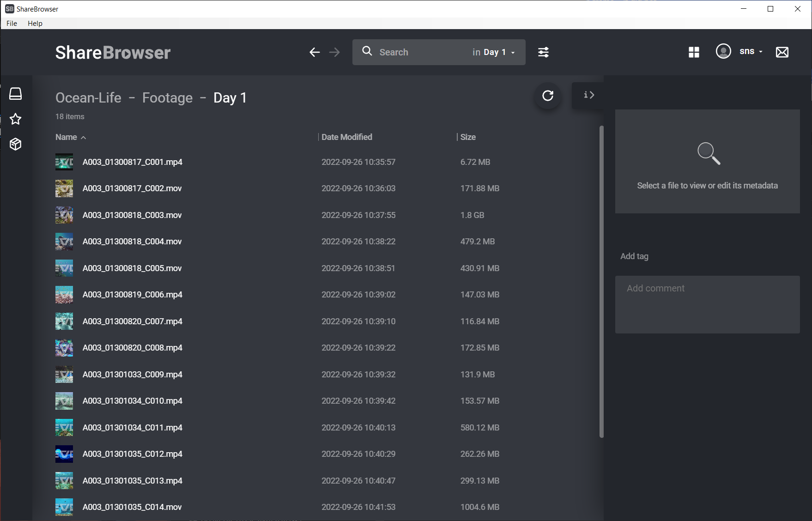Screen dimensions: 812x521
Task: Open the Help menu
Action: tap(35, 24)
